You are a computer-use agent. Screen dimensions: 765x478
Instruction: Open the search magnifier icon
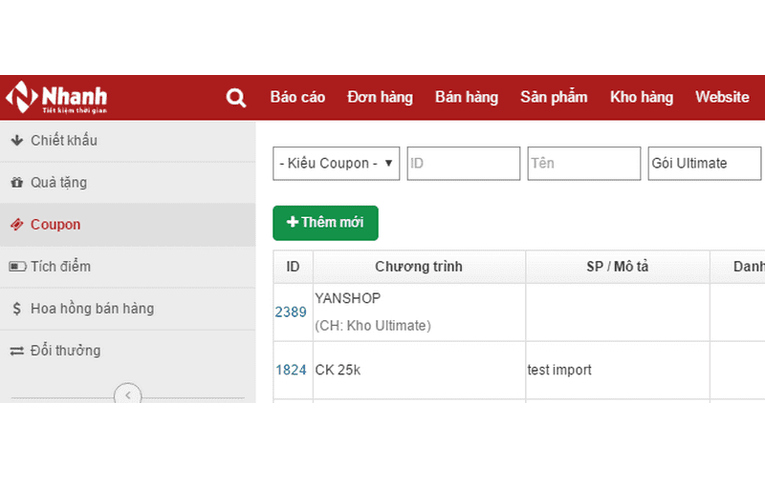click(x=236, y=98)
